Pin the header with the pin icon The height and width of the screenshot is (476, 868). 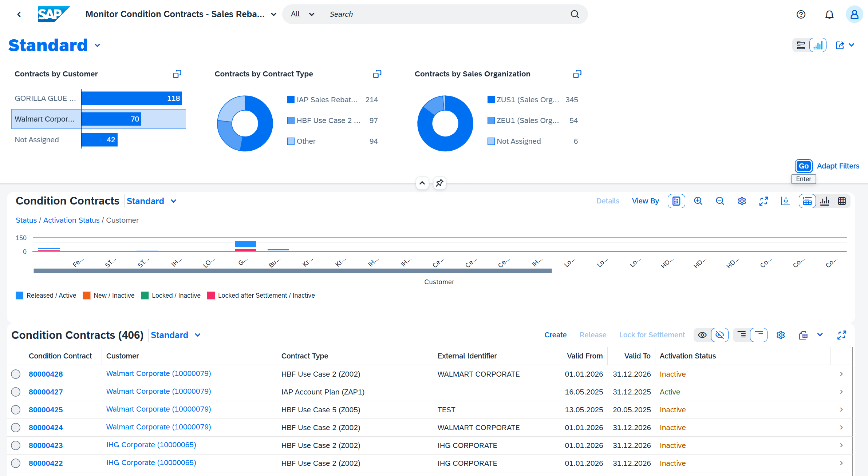pos(439,183)
